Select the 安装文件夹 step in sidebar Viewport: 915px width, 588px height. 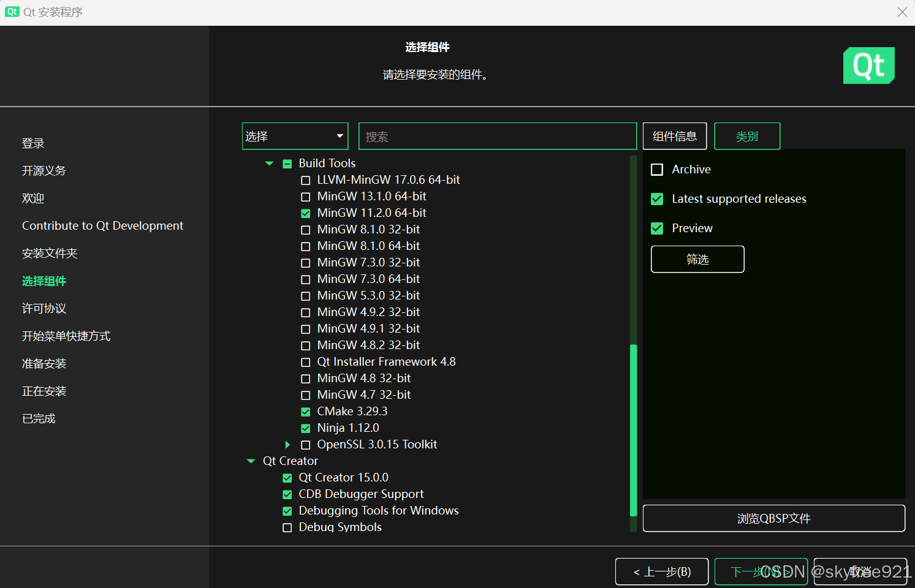click(x=50, y=254)
